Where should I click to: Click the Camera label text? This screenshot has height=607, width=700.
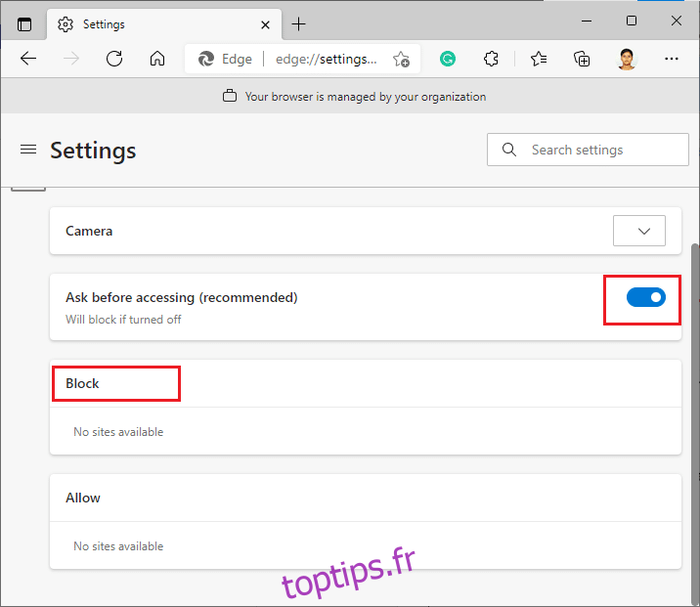coord(89,232)
